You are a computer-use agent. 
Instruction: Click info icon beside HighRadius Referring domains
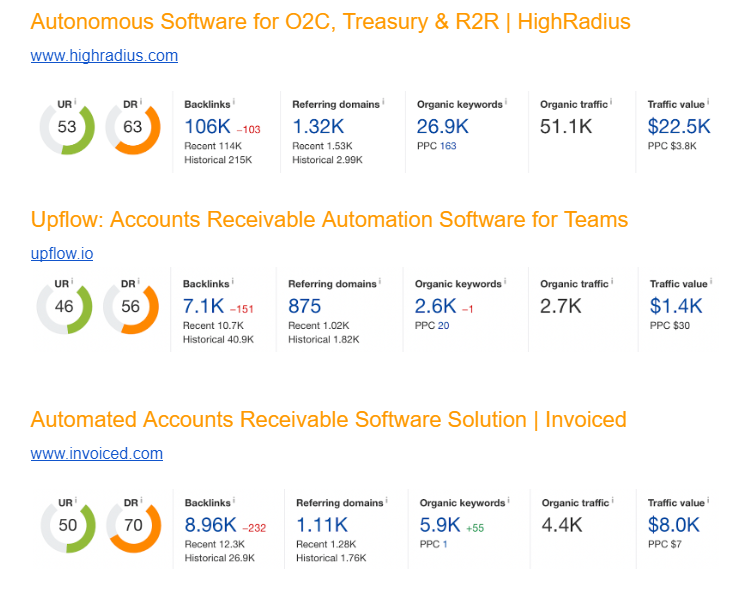click(x=383, y=102)
